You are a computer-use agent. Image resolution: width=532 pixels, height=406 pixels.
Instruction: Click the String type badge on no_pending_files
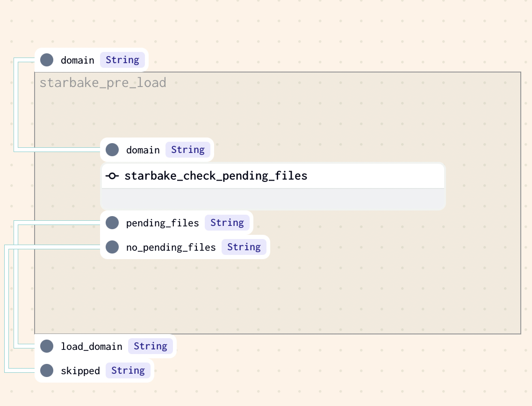tap(244, 247)
